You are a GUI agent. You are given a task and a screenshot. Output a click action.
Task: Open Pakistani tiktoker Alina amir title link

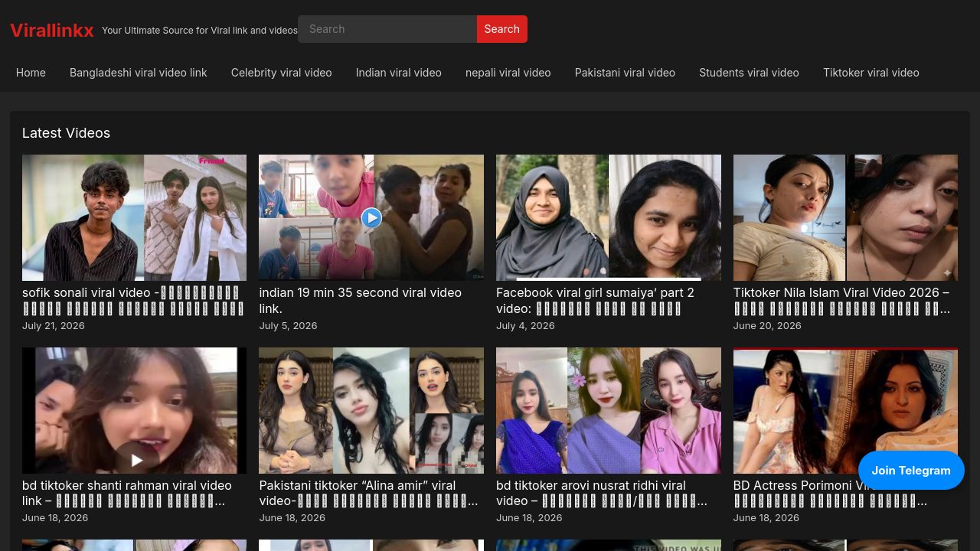point(369,493)
